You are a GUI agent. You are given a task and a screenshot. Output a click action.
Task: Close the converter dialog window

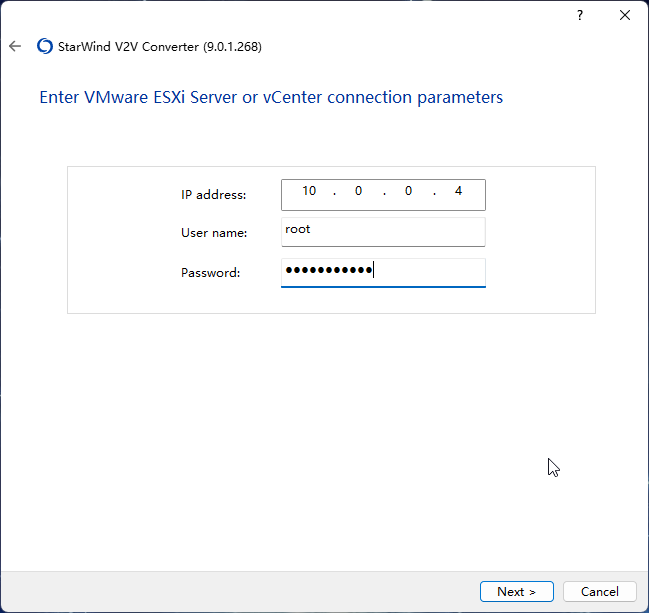pos(625,15)
